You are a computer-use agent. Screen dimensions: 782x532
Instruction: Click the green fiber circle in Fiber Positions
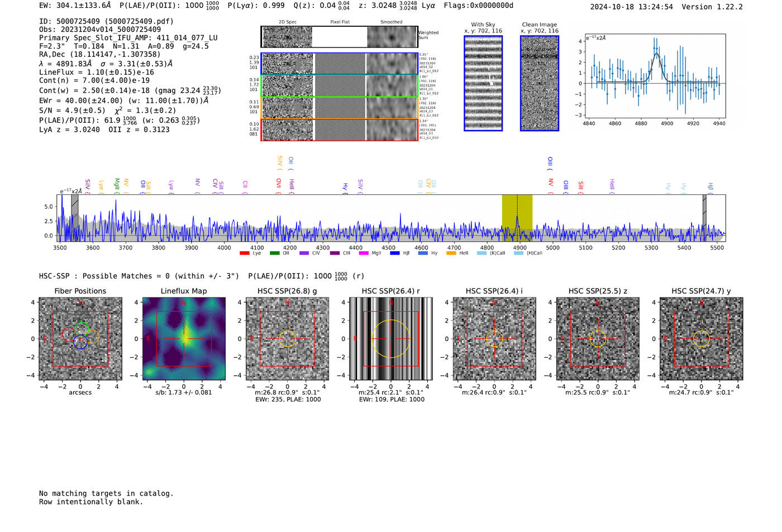[x=82, y=329]
